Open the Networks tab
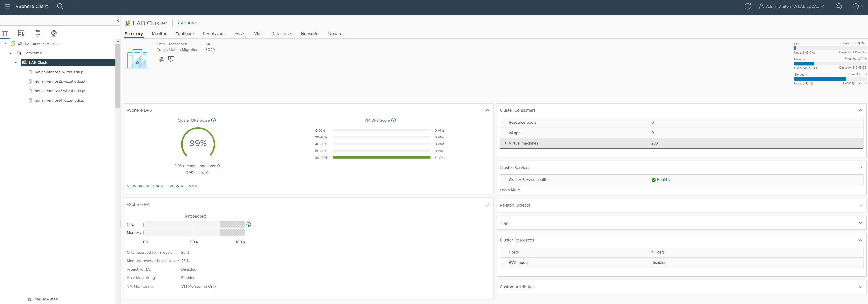868x304 pixels. (x=310, y=34)
